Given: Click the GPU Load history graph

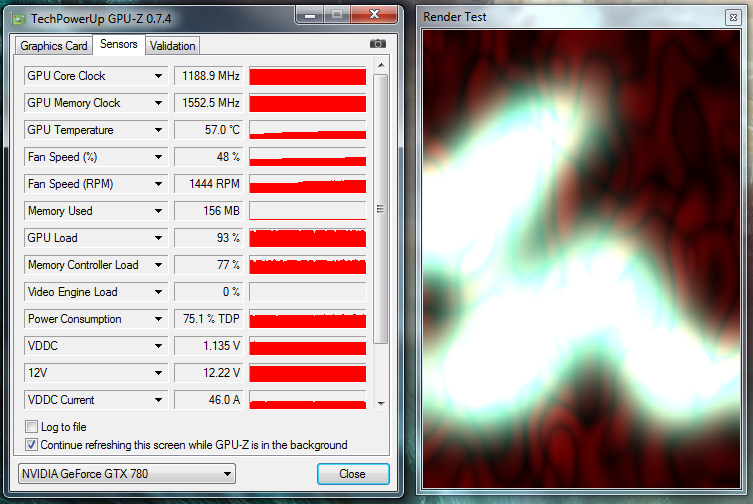Looking at the screenshot, I should pos(308,238).
